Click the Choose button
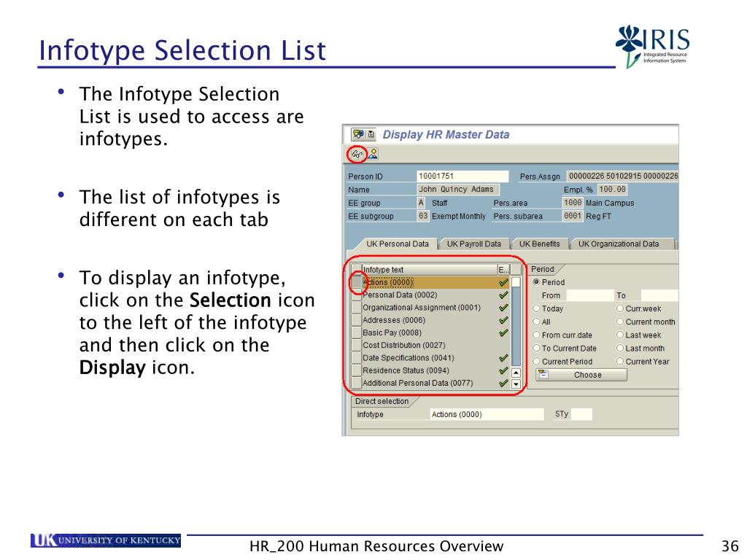The width and height of the screenshot is (747, 560). [x=581, y=375]
